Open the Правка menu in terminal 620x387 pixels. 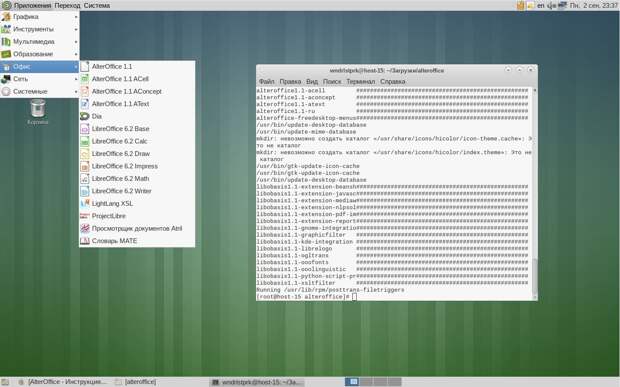(x=290, y=81)
